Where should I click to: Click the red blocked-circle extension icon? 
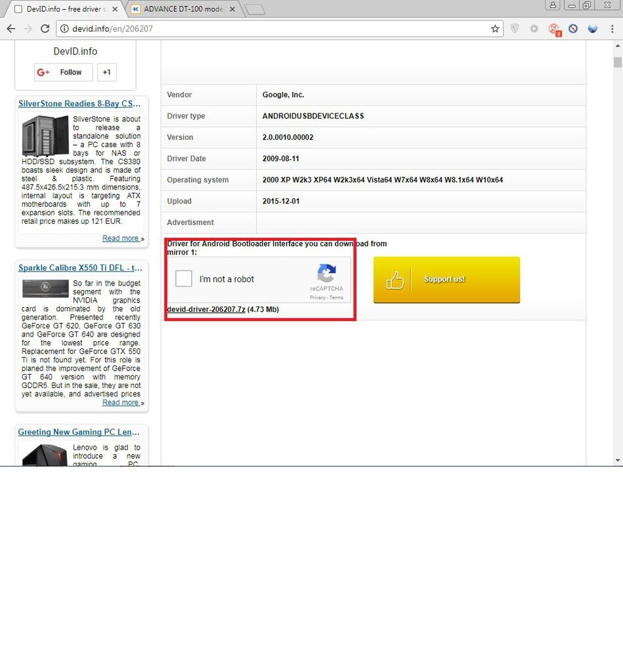coord(573,29)
